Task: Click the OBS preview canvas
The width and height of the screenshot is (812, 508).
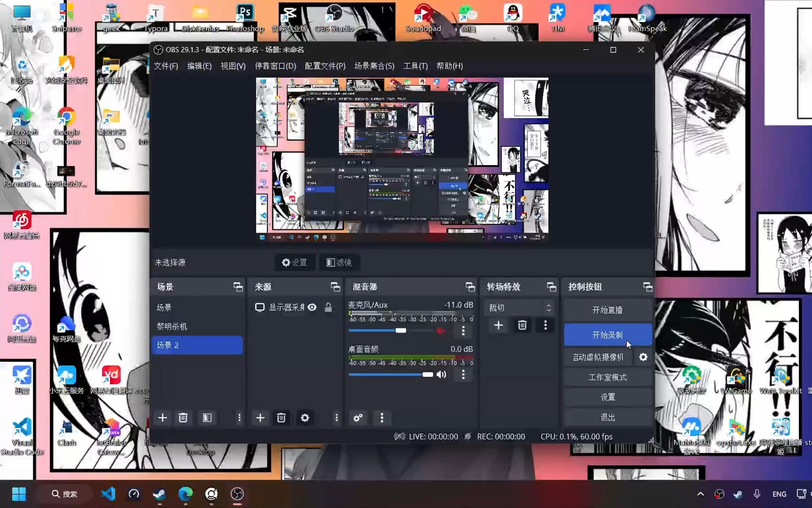Action: [x=402, y=160]
